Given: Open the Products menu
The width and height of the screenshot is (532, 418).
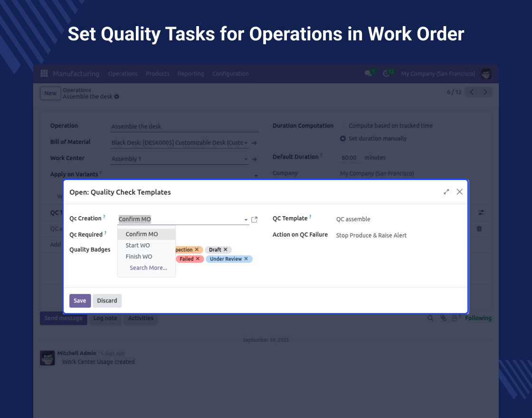Looking at the screenshot, I should (157, 74).
